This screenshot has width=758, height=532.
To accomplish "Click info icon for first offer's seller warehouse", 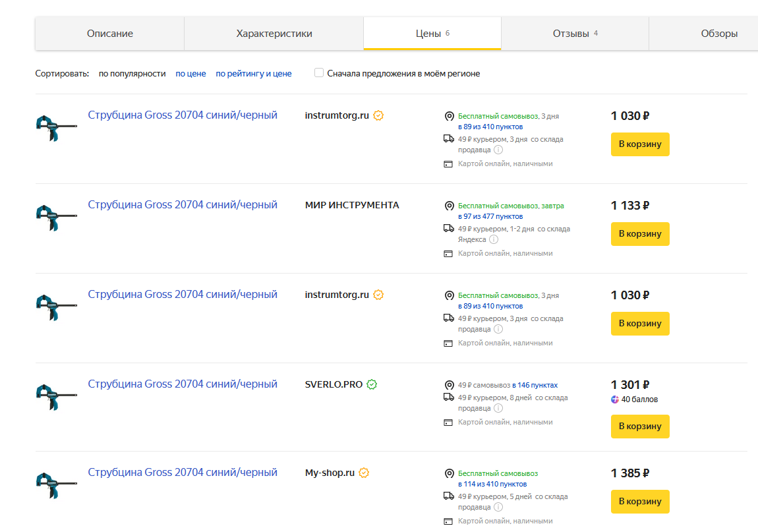I will click(x=498, y=150).
